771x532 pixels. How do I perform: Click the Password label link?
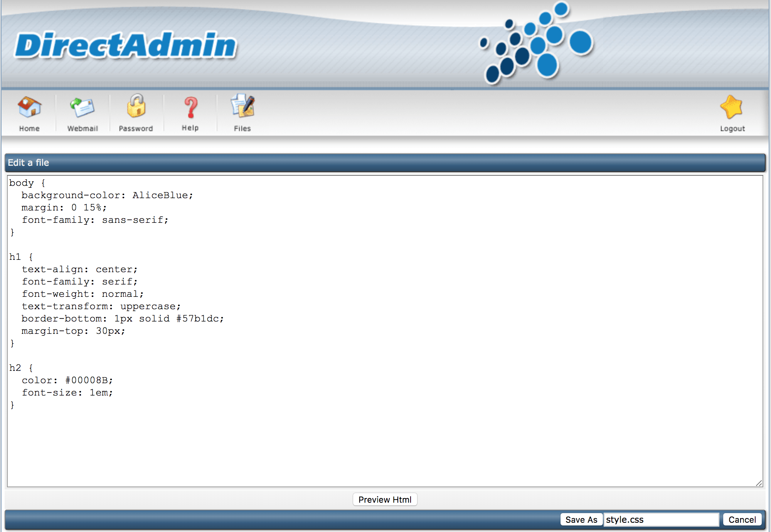136,128
